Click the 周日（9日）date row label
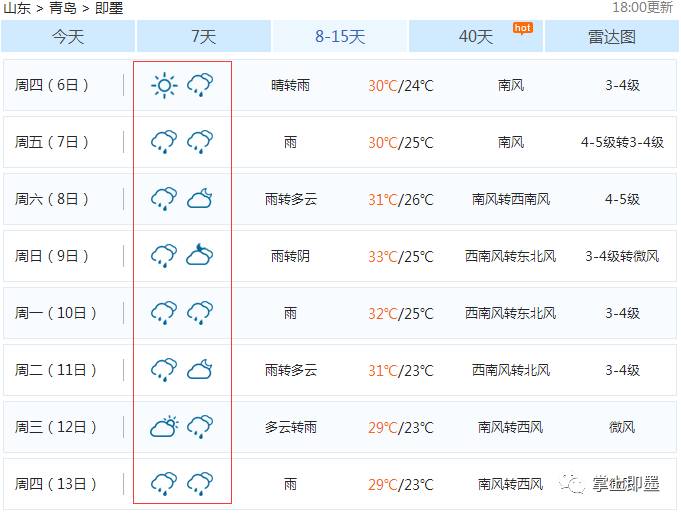 [x=56, y=256]
